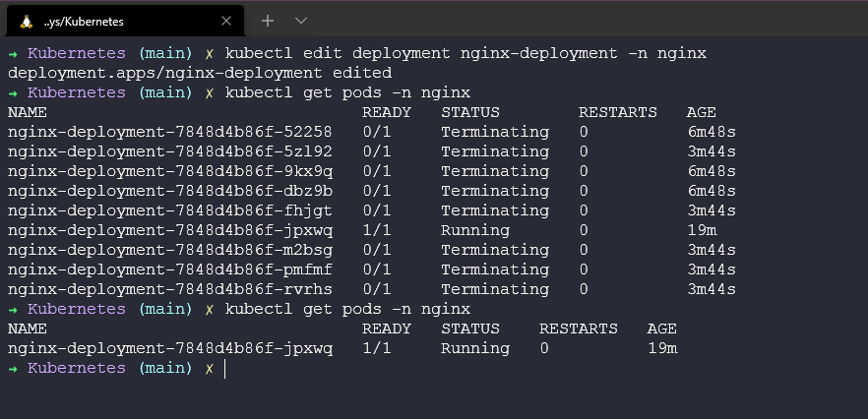
Task: Click the Linux penguin icon in the tab
Action: click(x=25, y=21)
